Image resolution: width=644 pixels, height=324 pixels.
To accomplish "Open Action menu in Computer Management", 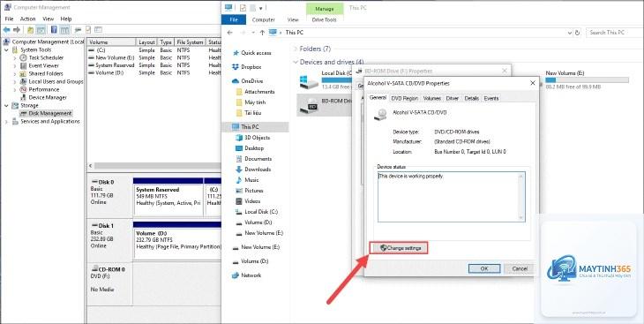I will click(x=28, y=19).
